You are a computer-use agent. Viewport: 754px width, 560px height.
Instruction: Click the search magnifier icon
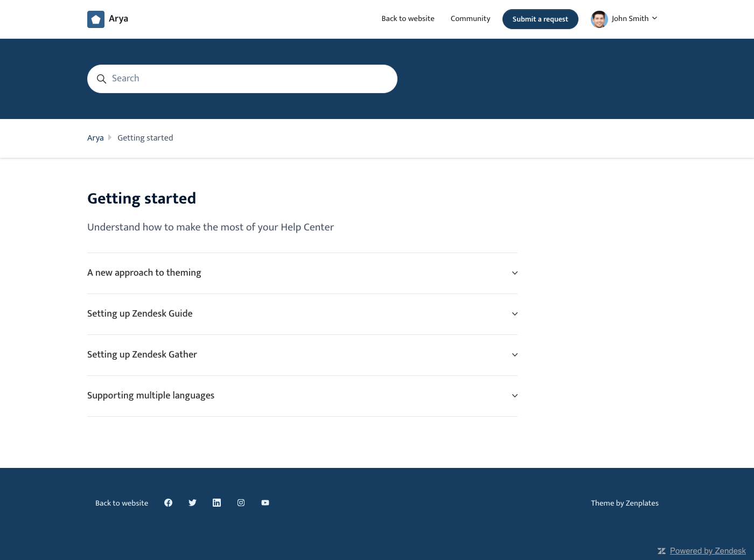tap(101, 79)
